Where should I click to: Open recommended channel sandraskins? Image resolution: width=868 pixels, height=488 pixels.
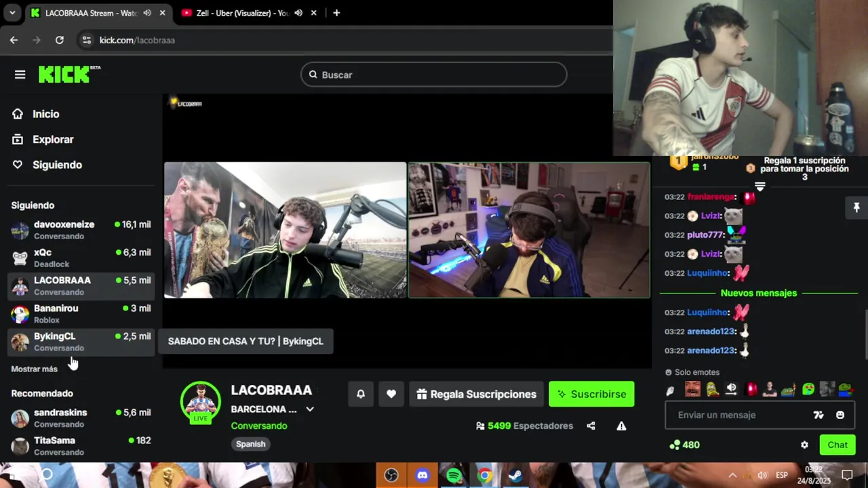click(81, 418)
